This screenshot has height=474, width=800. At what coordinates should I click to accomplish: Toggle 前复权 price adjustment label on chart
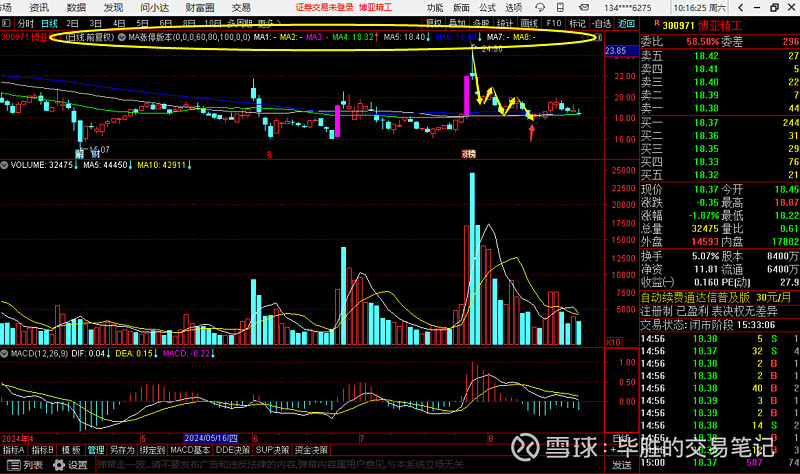tap(92, 37)
